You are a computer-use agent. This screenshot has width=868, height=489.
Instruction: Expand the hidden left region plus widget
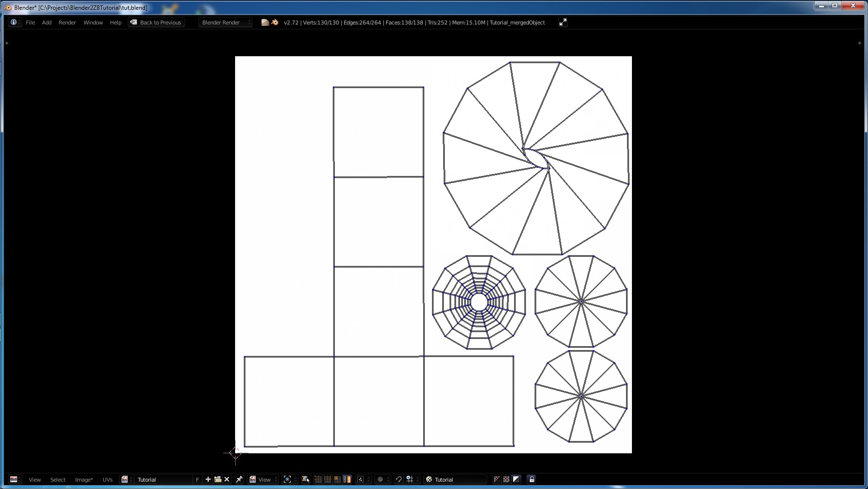coord(7,43)
